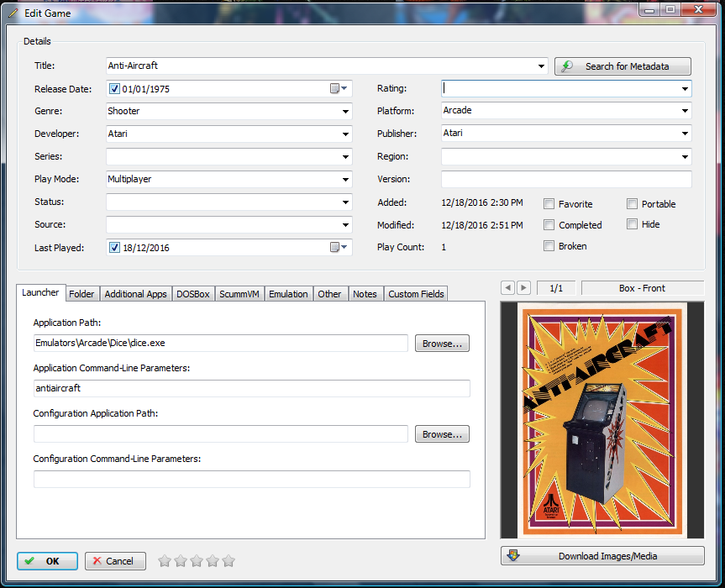Viewport: 725px width, 588px height.
Task: Browse for the Application Path
Action: [442, 344]
